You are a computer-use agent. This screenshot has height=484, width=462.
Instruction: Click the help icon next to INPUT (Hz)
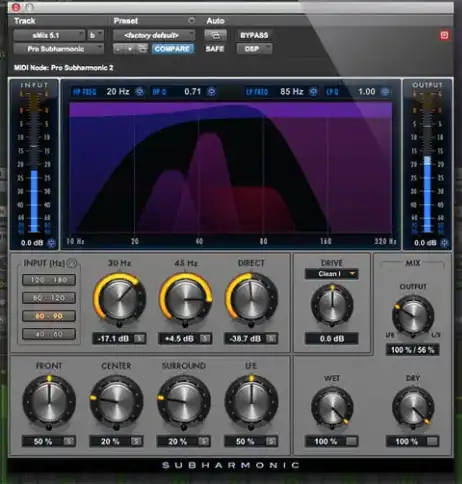(x=72, y=263)
